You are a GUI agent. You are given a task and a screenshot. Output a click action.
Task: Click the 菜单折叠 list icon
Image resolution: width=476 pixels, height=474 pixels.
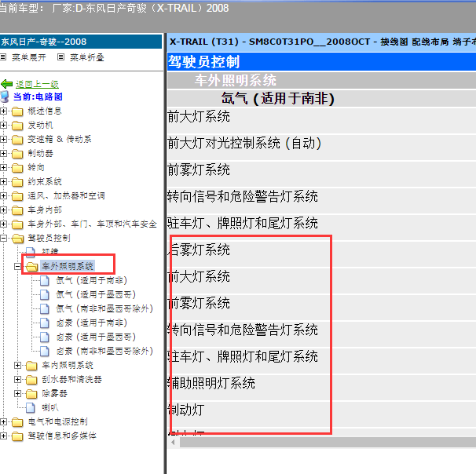60,57
